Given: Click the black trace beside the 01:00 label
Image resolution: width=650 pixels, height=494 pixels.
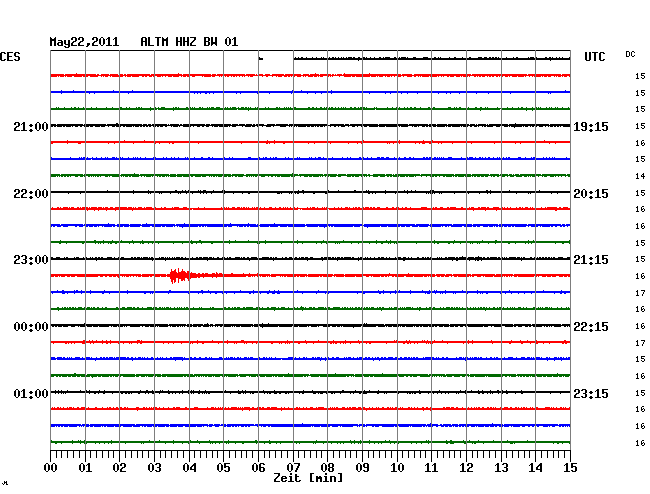Looking at the screenshot, I should coord(310,392).
